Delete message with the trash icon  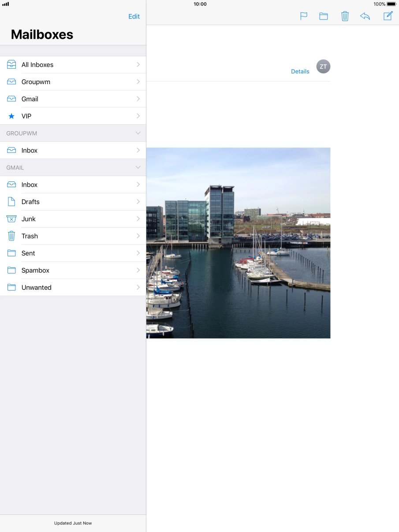[345, 16]
